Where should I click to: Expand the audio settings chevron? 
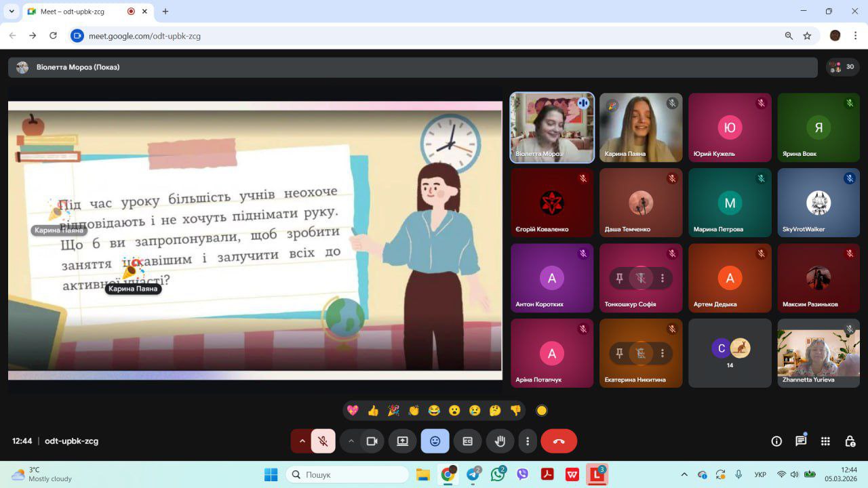(x=302, y=441)
